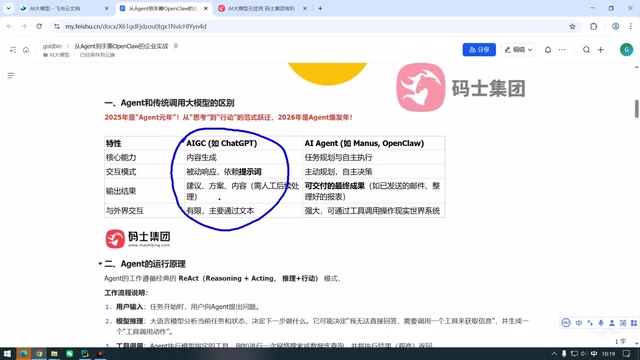
Task: Click the vertical scrollbar thumb
Action: [636, 109]
